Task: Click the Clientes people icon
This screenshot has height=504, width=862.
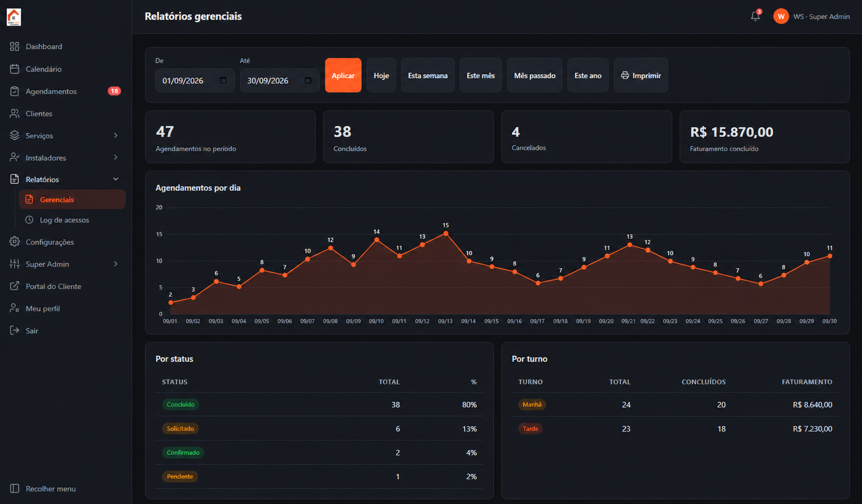Action: (x=15, y=114)
